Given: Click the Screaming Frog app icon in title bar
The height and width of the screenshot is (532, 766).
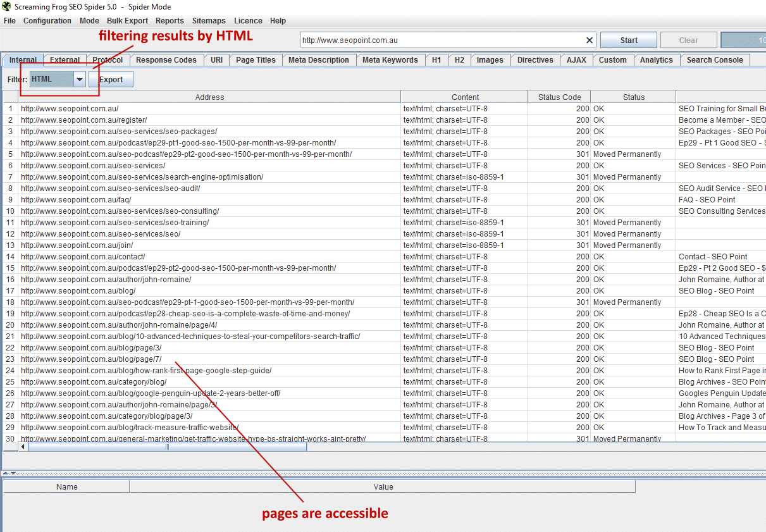Looking at the screenshot, I should tap(8, 7).
